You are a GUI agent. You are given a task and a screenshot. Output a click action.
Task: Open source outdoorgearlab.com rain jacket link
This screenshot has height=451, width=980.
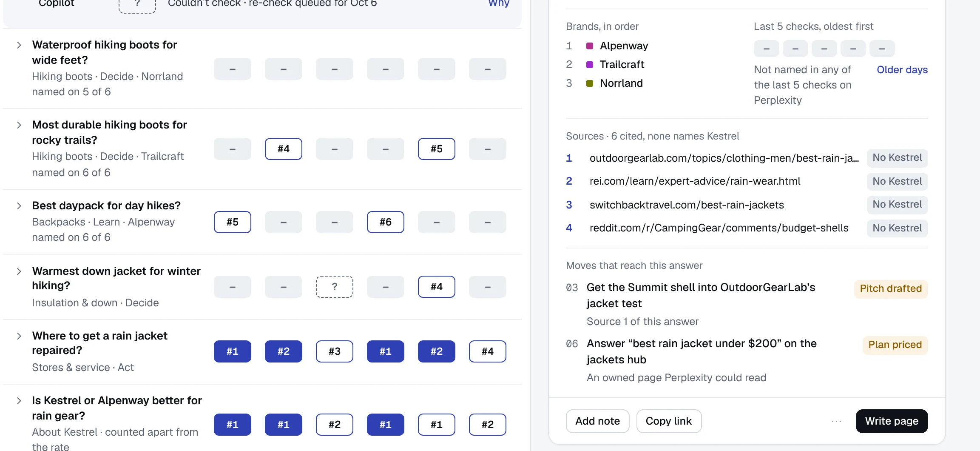click(x=724, y=158)
